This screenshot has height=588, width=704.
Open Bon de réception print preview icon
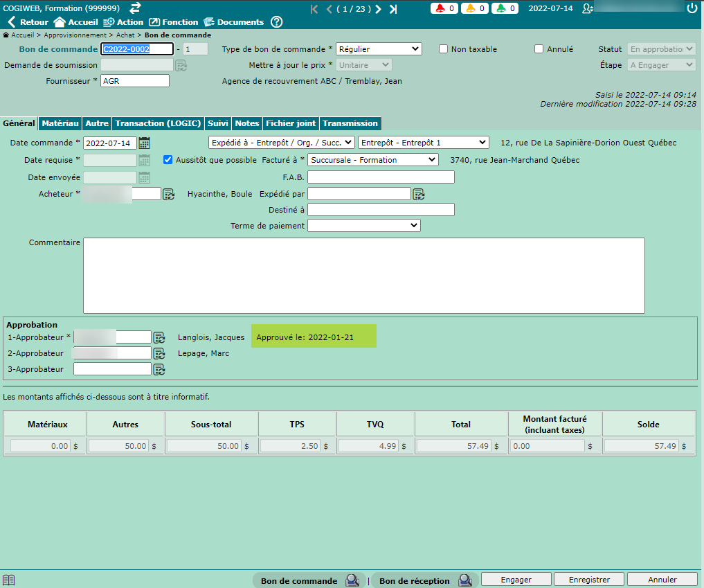(x=464, y=580)
